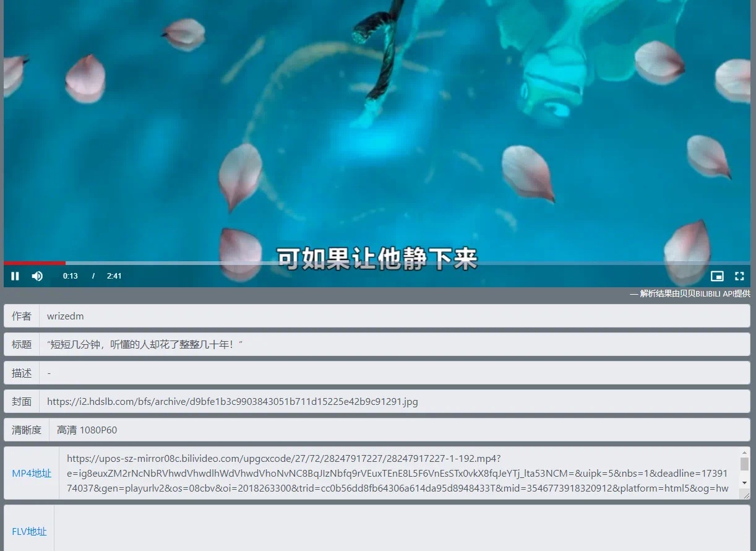Click the author field wrizedm
The image size is (756, 551).
[395, 316]
